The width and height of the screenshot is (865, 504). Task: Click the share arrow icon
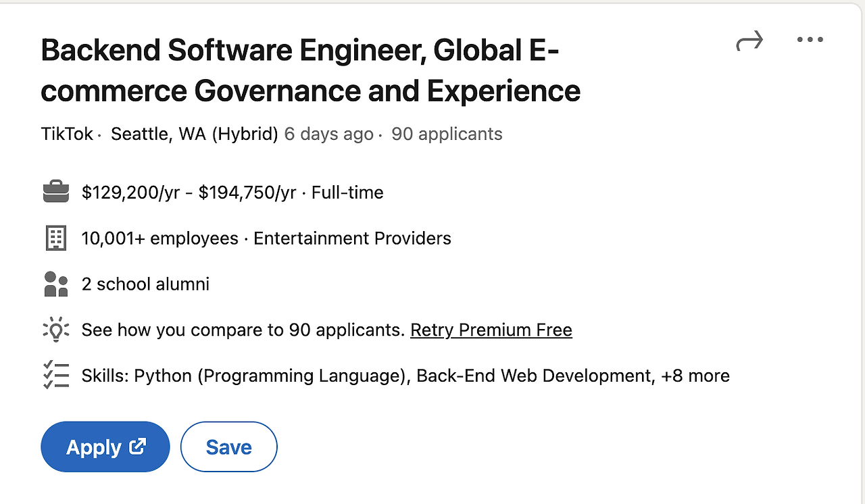[x=749, y=41]
